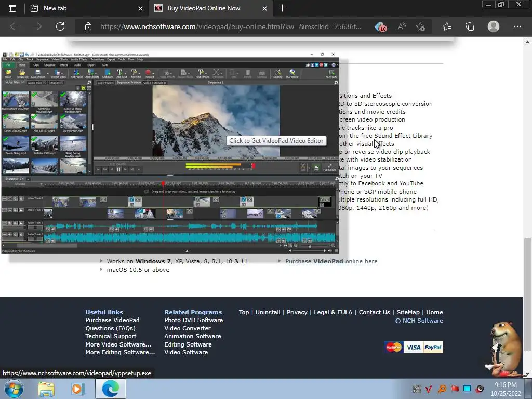Add this page to favorites star-plus icon
The height and width of the screenshot is (399, 532).
[421, 26]
